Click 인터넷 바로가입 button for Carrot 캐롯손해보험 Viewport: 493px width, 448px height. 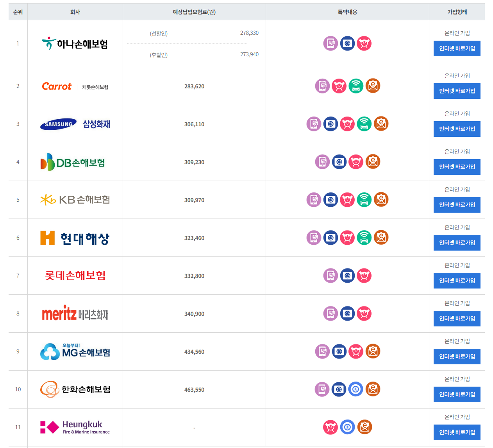coord(457,91)
